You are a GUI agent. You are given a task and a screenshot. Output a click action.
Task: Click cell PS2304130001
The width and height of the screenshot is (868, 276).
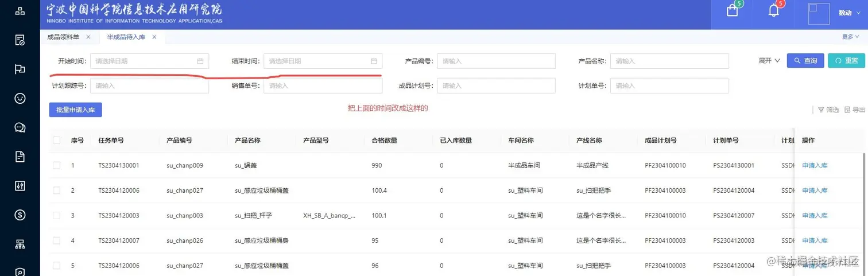click(734, 165)
